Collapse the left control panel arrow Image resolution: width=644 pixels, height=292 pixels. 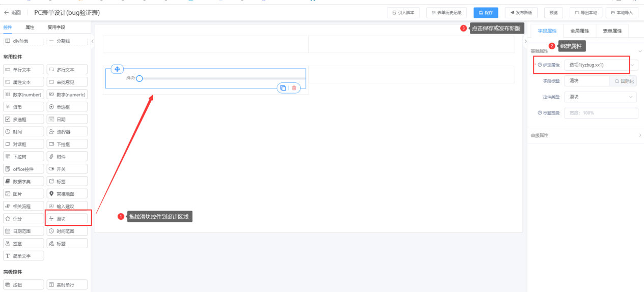93,41
